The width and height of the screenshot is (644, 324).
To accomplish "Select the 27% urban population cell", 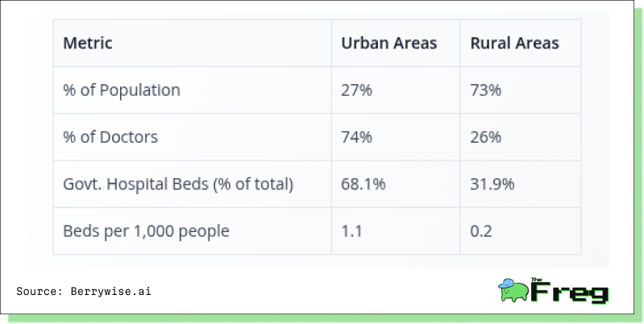I will (356, 90).
